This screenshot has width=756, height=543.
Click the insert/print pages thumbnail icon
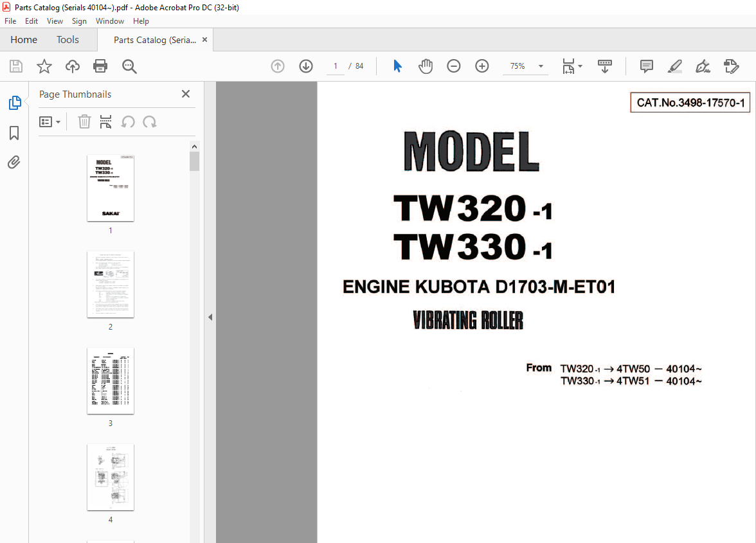click(x=105, y=122)
